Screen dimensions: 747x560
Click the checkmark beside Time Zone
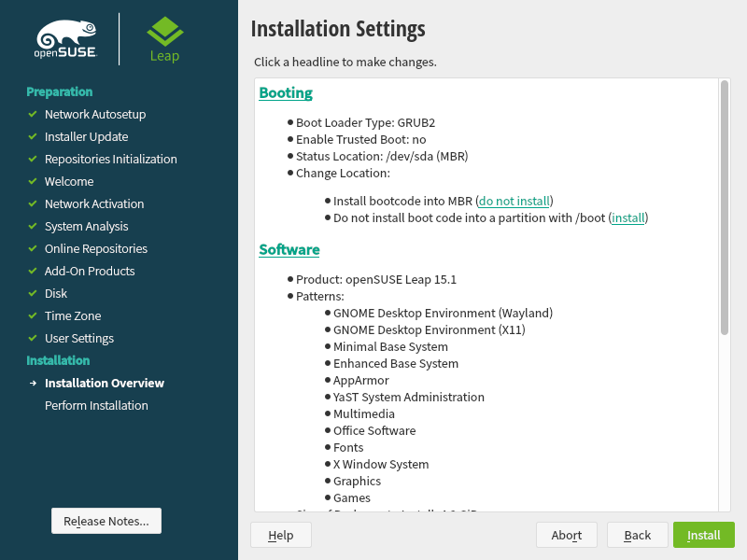33,315
